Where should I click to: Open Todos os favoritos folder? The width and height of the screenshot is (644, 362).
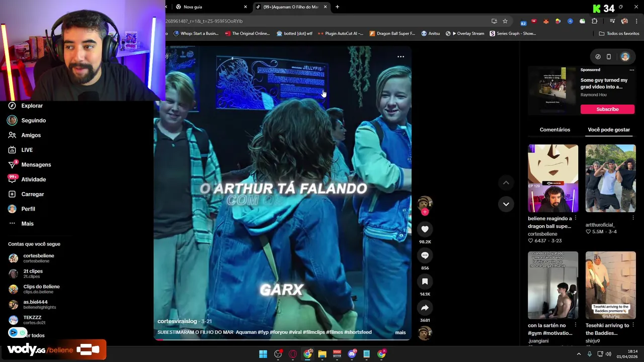pyautogui.click(x=619, y=34)
